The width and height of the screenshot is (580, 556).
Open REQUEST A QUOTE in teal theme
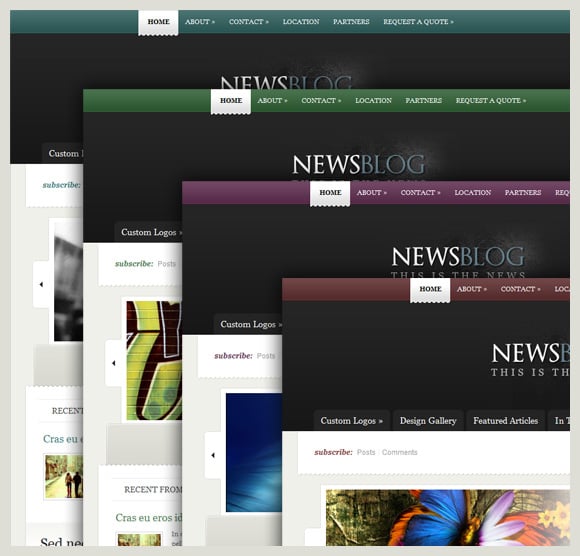418,22
